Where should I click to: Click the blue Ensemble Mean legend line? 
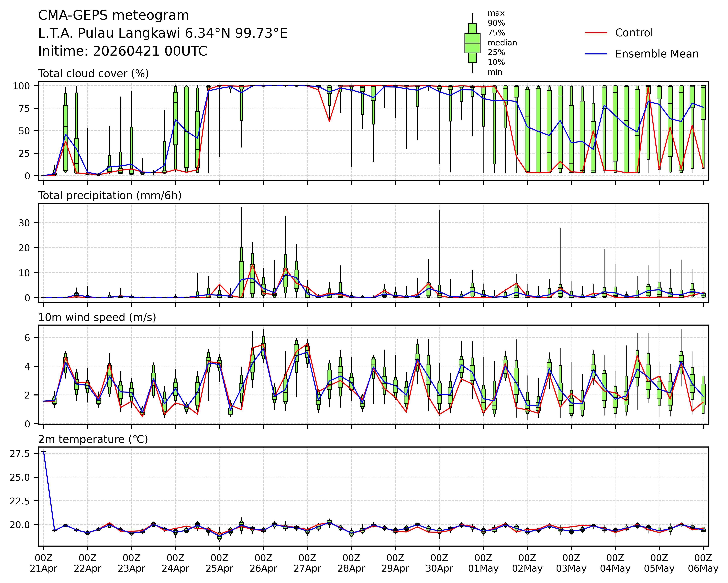coord(596,54)
